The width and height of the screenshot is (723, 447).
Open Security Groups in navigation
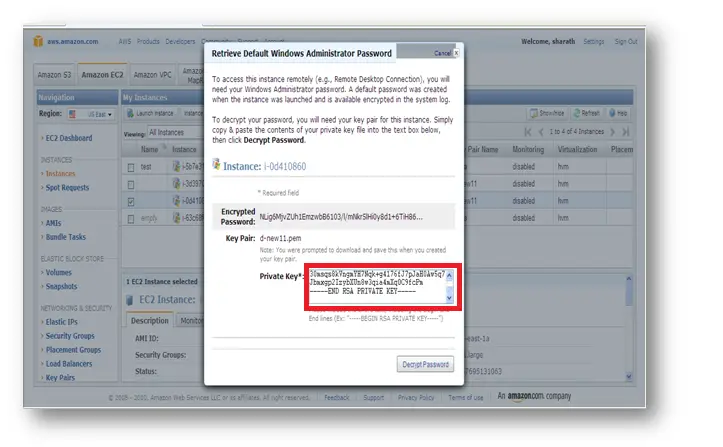click(x=70, y=335)
